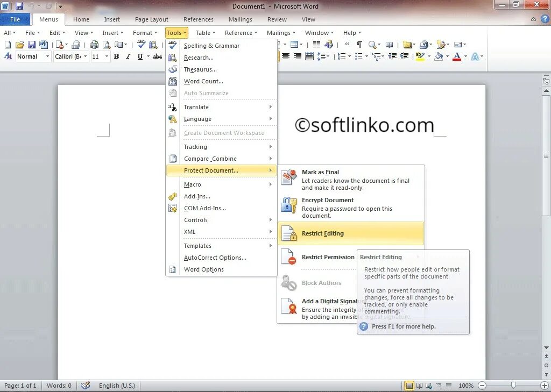Viewport: 551px width, 392px height.
Task: Toggle Italic formatting
Action: [x=128, y=56]
